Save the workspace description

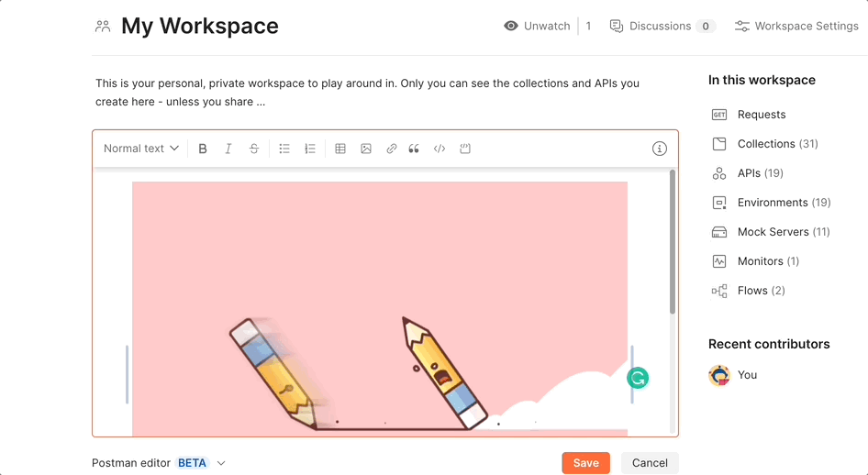coord(585,463)
